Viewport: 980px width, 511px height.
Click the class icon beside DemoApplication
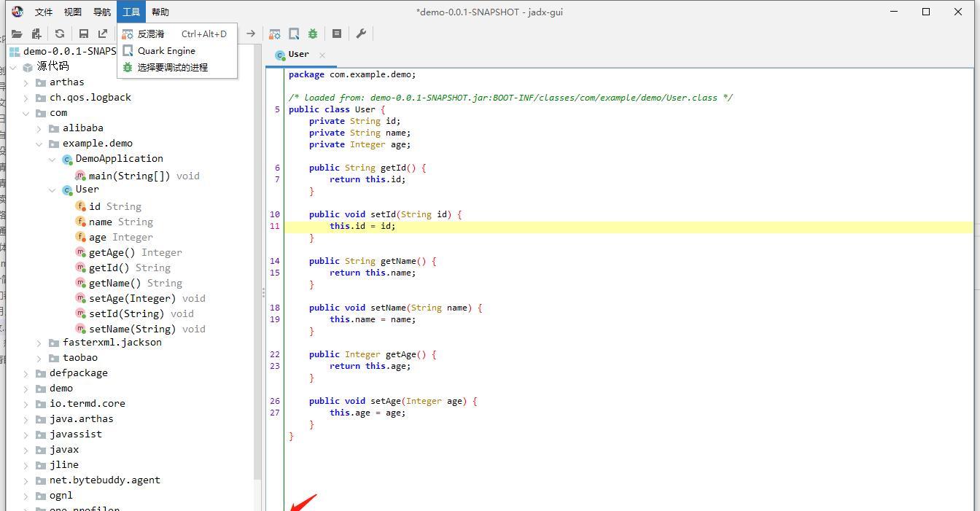tap(67, 159)
